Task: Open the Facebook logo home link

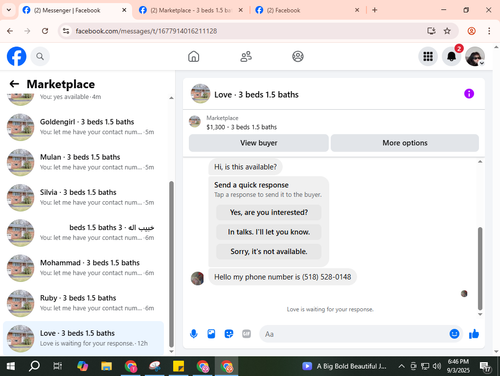Action: pyautogui.click(x=16, y=56)
